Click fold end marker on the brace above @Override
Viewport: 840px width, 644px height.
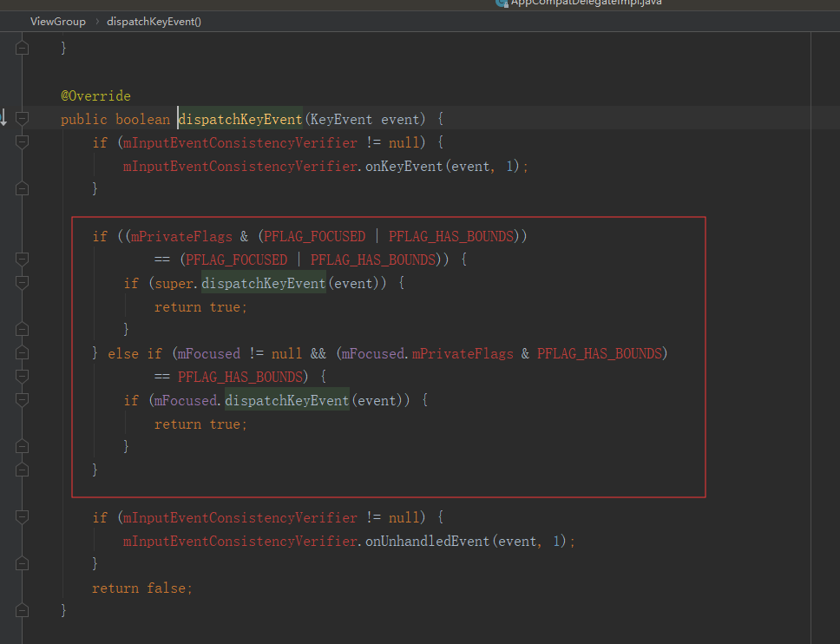click(22, 49)
